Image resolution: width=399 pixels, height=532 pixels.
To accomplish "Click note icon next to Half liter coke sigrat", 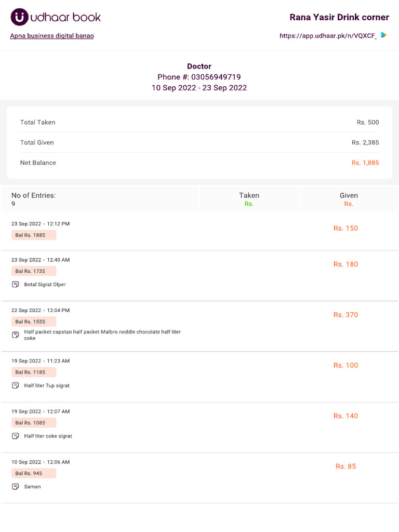I will click(x=16, y=436).
